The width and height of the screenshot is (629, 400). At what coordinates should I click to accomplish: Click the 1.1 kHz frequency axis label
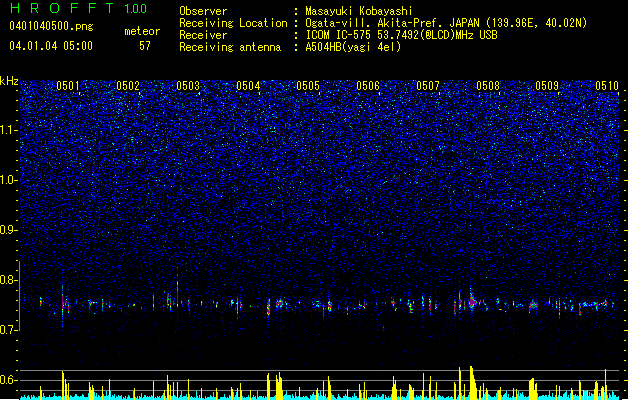click(9, 130)
